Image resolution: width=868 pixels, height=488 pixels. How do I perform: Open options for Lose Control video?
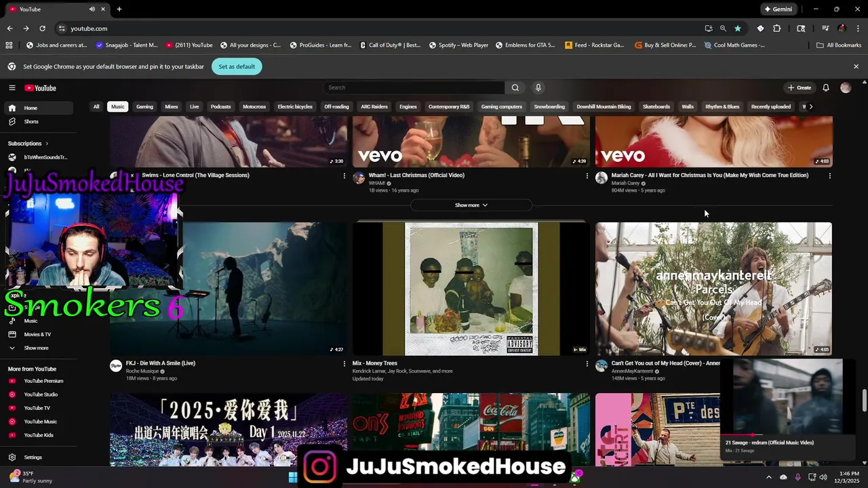(344, 176)
